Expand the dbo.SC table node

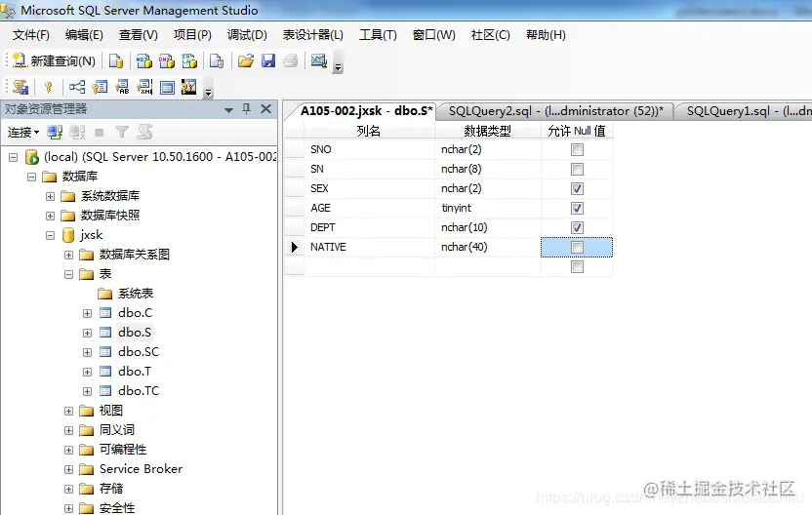pos(87,352)
